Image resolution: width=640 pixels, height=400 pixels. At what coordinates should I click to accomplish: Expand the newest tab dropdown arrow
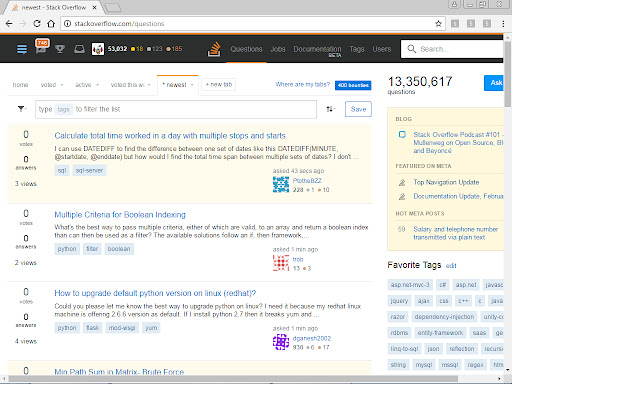pos(192,85)
